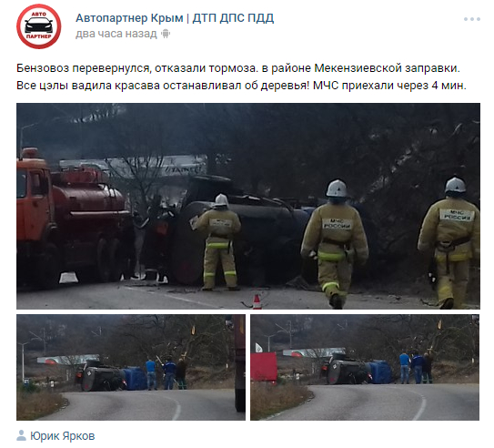Click the second line of post text mentioning МЧС
The width and height of the screenshot is (494, 448).
[241, 86]
